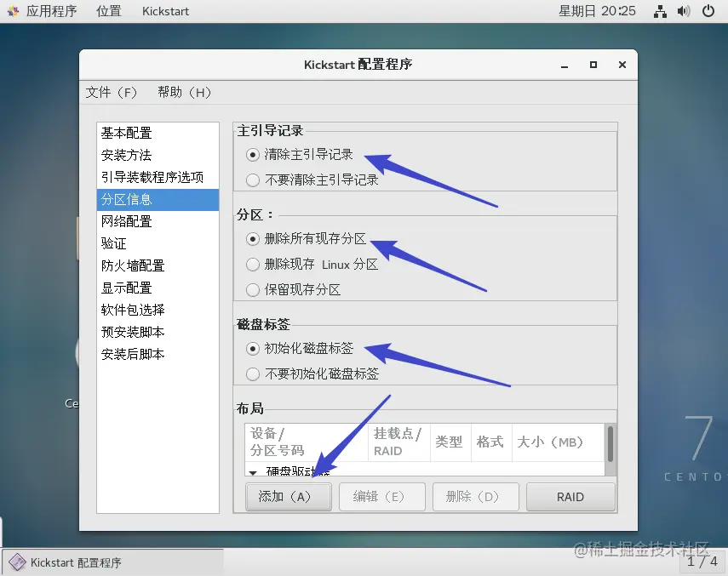The width and height of the screenshot is (728, 576).
Task: Open 安装方法 in the sidebar
Action: point(158,156)
